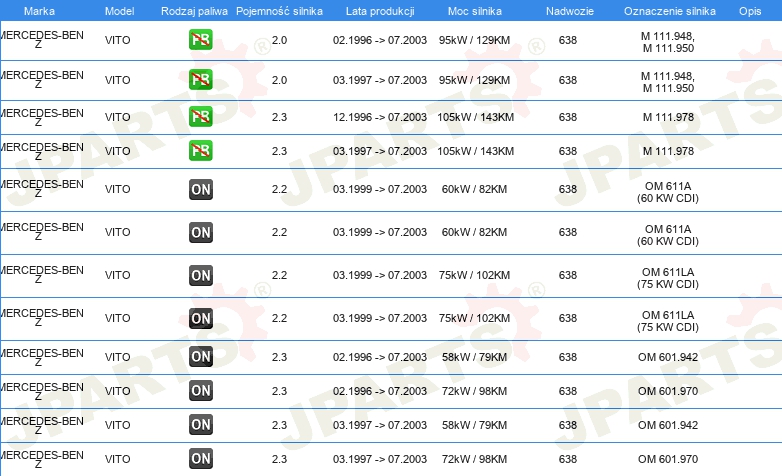782x476 pixels.
Task: Click the 58kW / 79KM cell dated 02.1996
Action: (x=474, y=357)
